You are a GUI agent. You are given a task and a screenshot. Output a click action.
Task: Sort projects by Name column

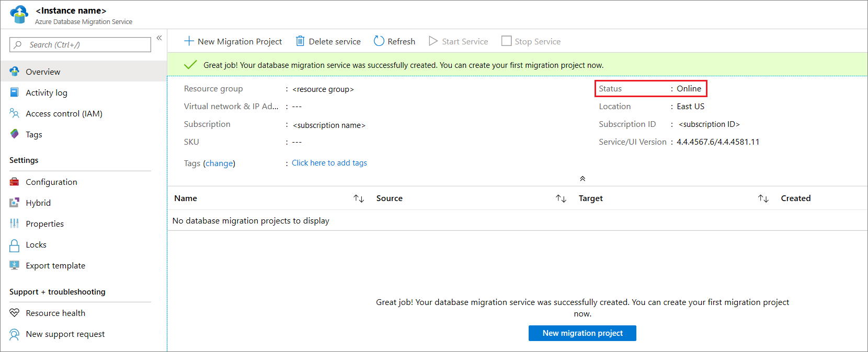[359, 198]
